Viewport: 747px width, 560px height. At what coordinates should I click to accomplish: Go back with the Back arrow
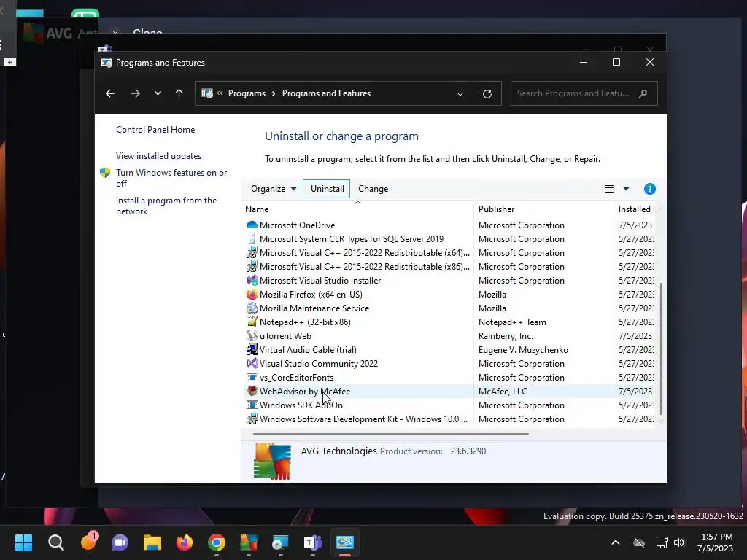click(110, 93)
